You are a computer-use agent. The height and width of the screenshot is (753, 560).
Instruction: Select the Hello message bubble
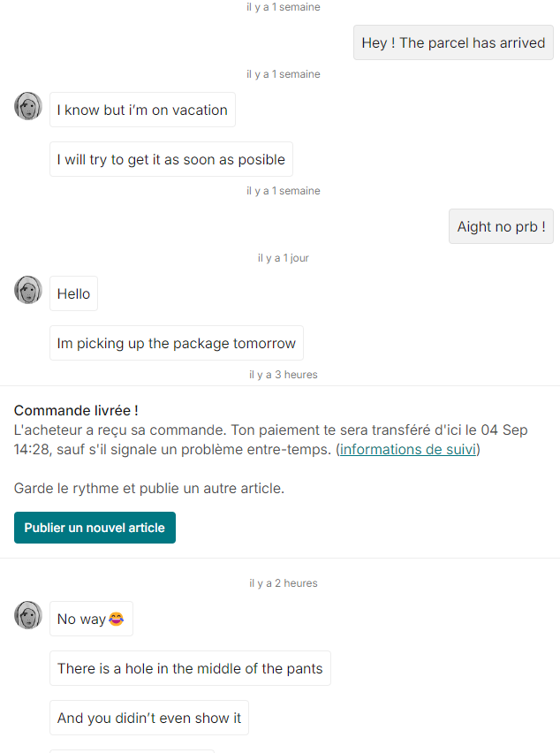pyautogui.click(x=73, y=293)
